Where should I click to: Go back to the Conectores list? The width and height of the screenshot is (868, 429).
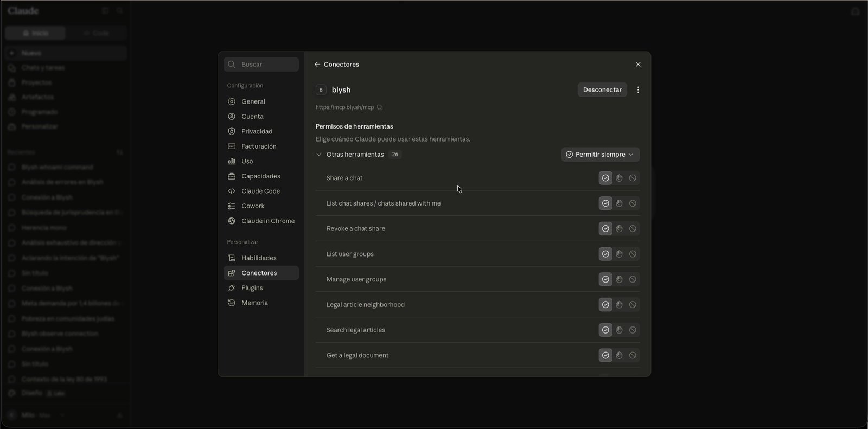317,65
